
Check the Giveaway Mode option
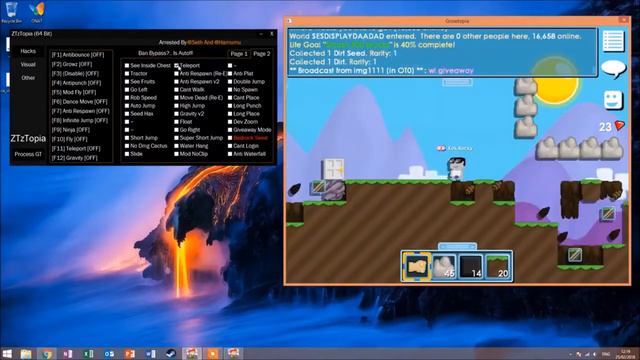pos(230,130)
